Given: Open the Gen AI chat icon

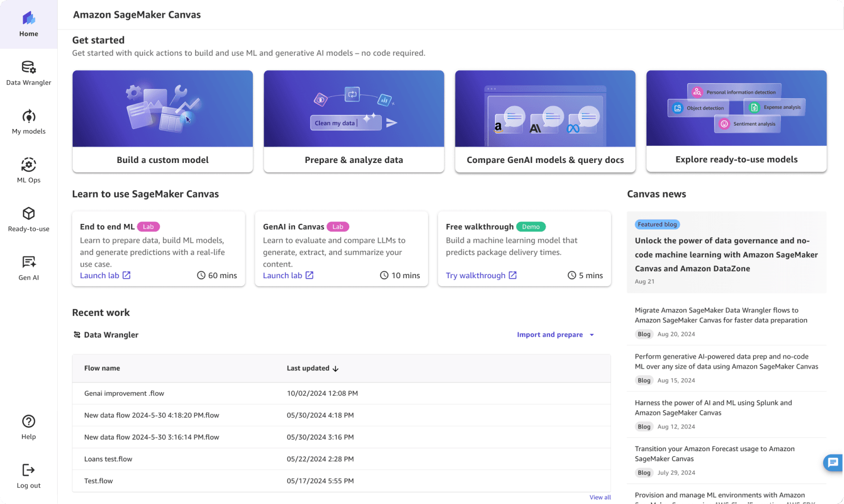Looking at the screenshot, I should 29,262.
